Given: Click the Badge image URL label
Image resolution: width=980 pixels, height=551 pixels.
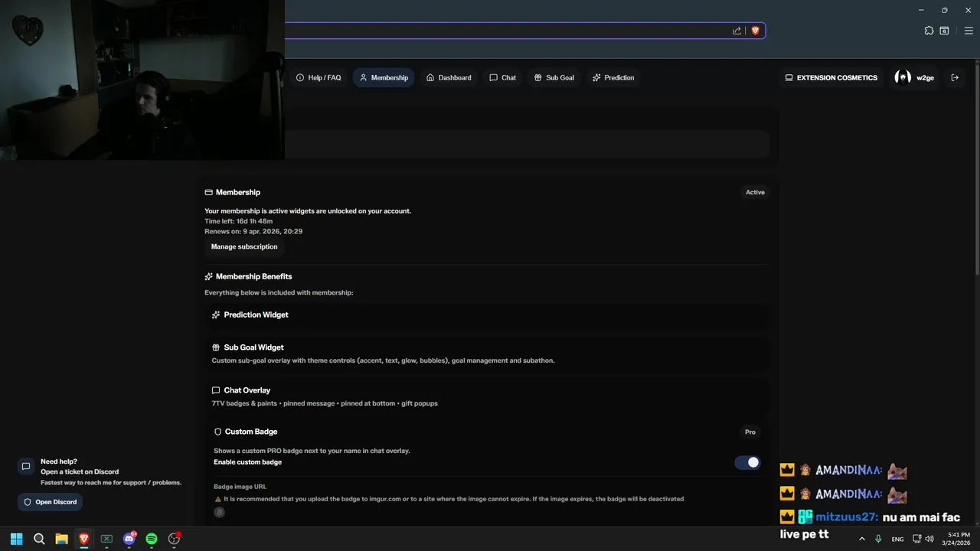Looking at the screenshot, I should (x=240, y=487).
